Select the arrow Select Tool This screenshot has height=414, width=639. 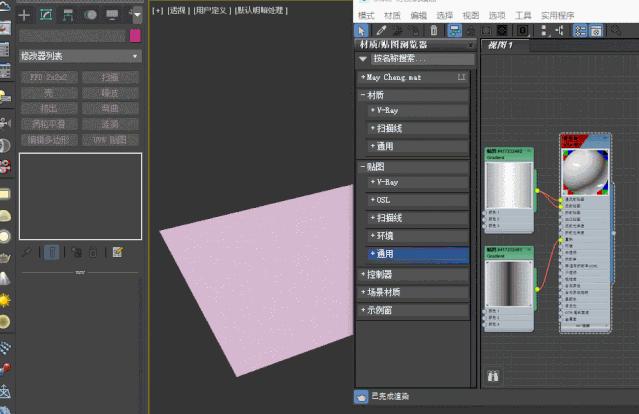pyautogui.click(x=361, y=31)
